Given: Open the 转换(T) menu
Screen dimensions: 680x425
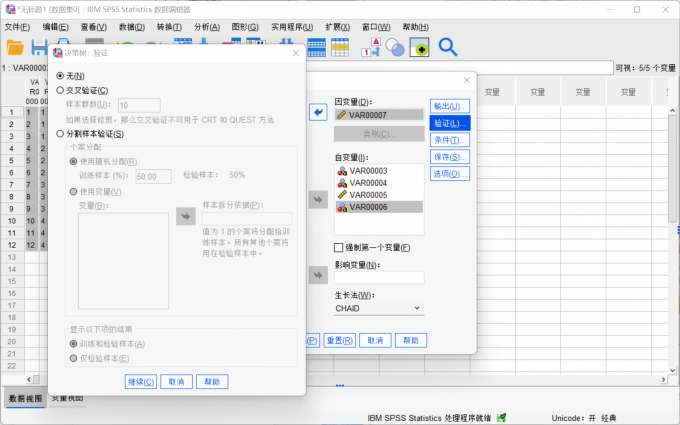Looking at the screenshot, I should click(169, 27).
